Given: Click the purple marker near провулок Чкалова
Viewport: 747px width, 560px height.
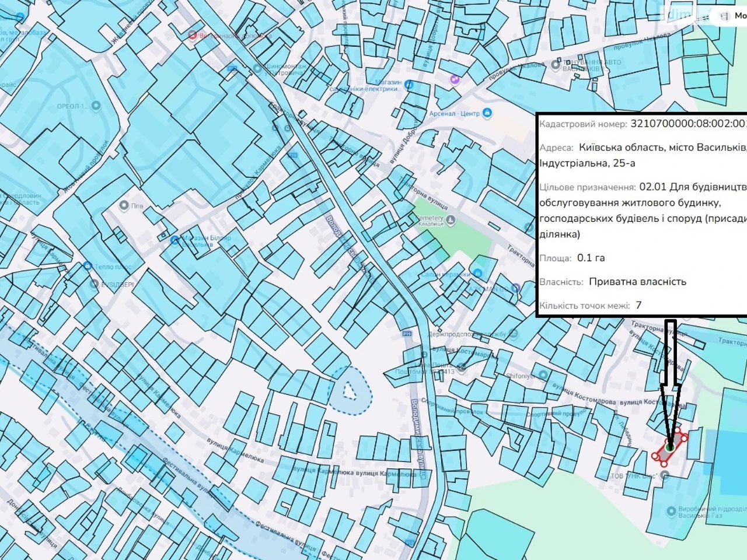Looking at the screenshot, I should point(455,79).
